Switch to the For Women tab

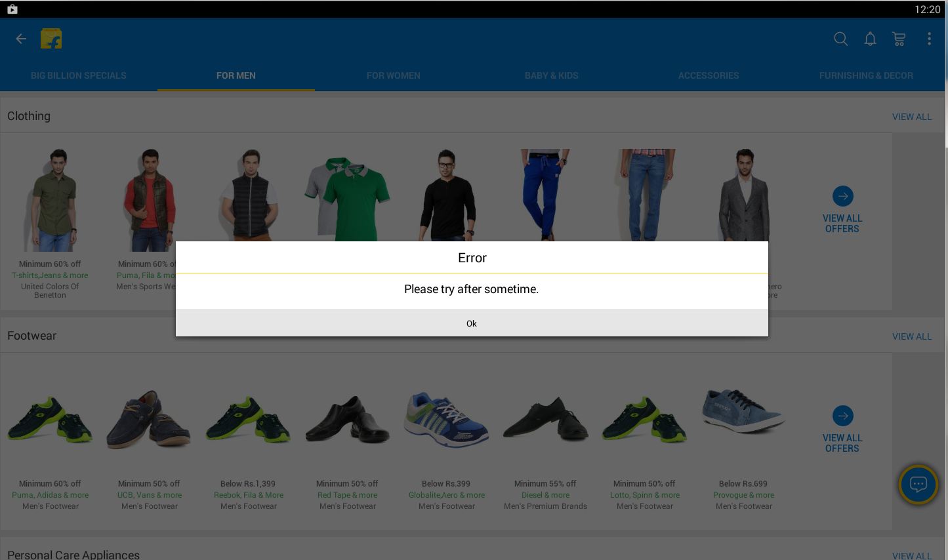click(394, 75)
